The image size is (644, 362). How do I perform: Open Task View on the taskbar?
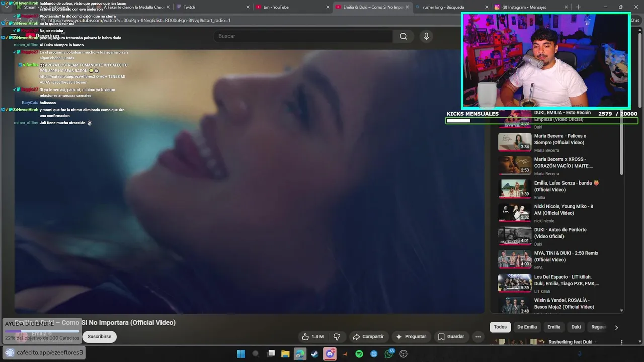pos(271,354)
